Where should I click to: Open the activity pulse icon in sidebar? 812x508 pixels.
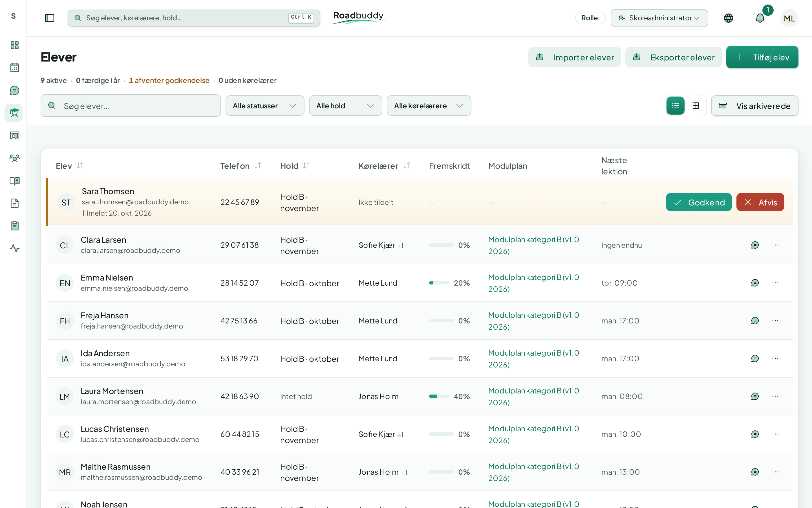(14, 248)
